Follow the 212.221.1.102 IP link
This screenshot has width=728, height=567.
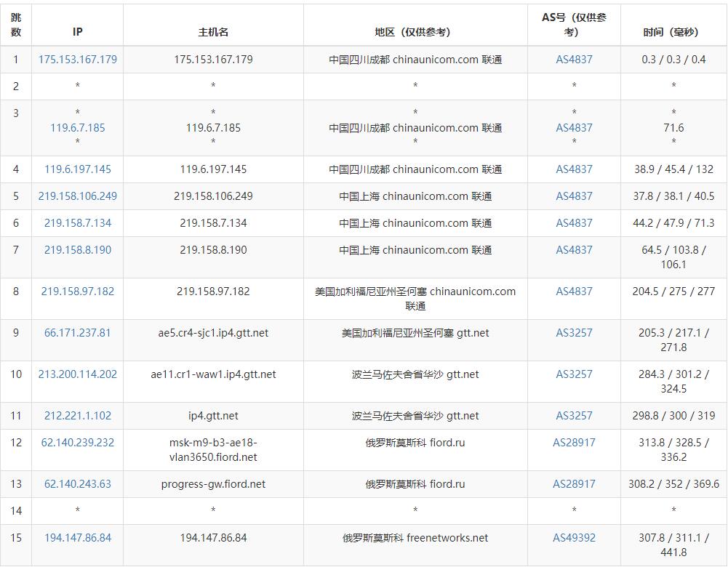click(x=78, y=415)
